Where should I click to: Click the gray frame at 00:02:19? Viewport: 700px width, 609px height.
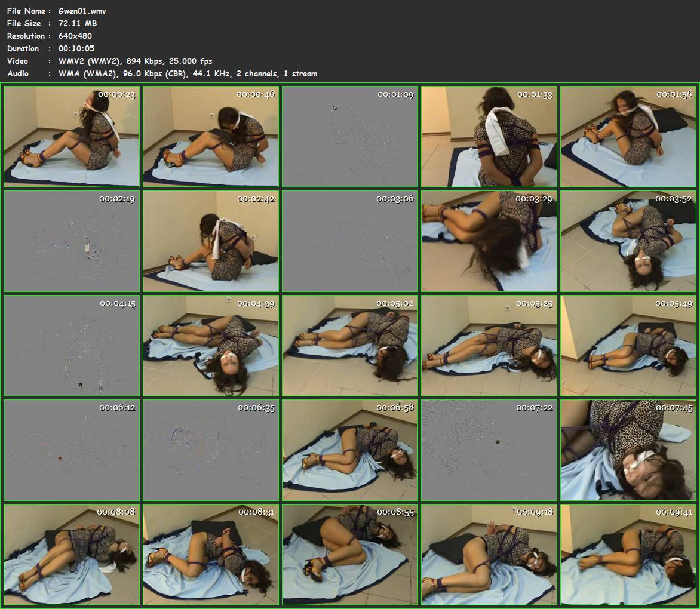72,241
